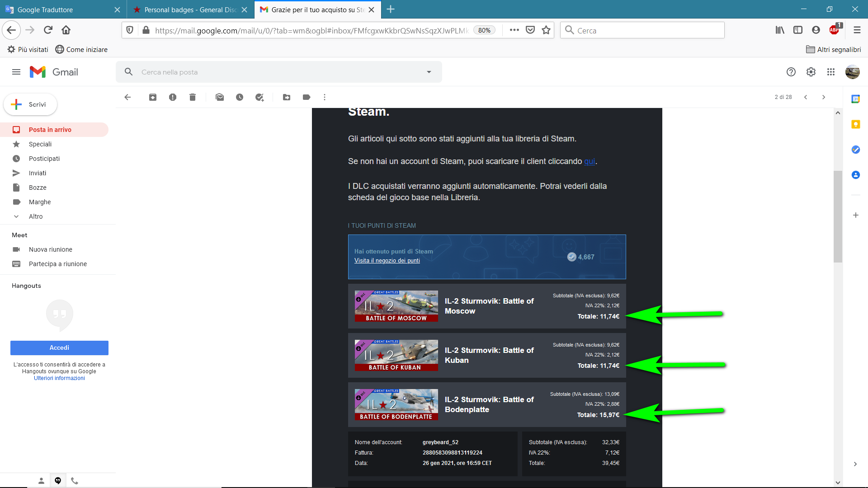Screen dimensions: 868x488
Task: Open the Labels tag icon
Action: 307,97
